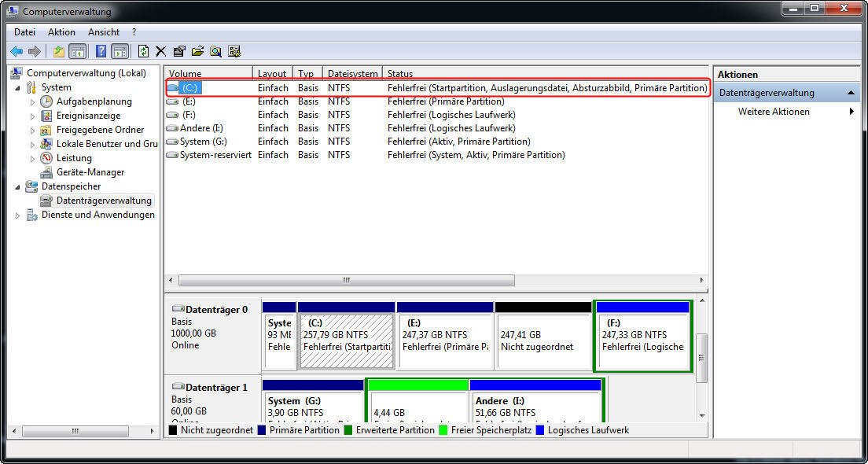Select the unallocated 247,41 GB block
The width and height of the screenshot is (868, 464).
click(x=543, y=340)
